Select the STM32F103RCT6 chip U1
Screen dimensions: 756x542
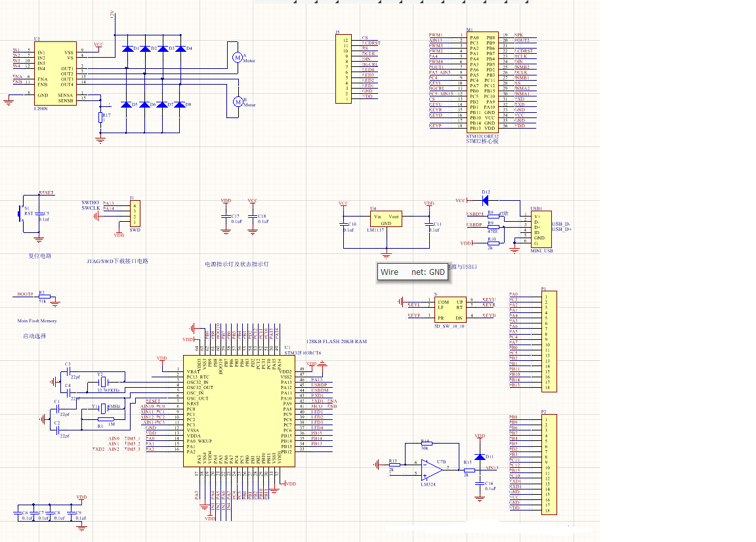click(239, 411)
